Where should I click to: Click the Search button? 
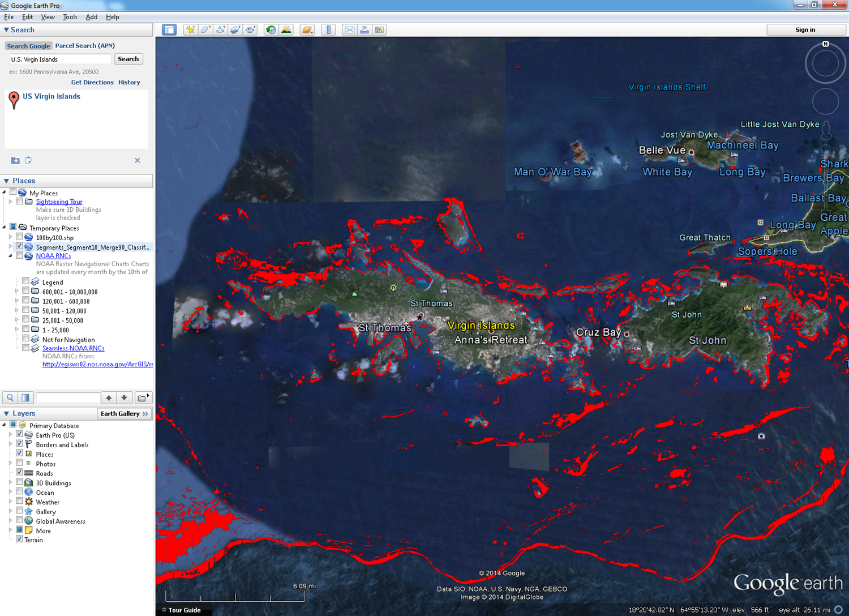(128, 59)
